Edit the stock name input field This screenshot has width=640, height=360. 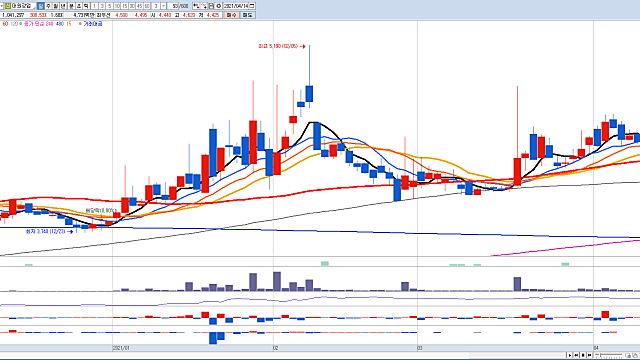(x=23, y=6)
